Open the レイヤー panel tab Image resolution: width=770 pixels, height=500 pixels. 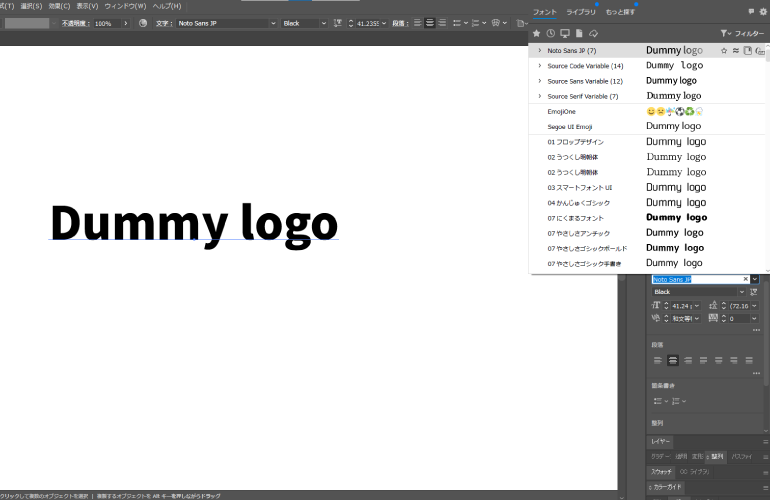660,442
